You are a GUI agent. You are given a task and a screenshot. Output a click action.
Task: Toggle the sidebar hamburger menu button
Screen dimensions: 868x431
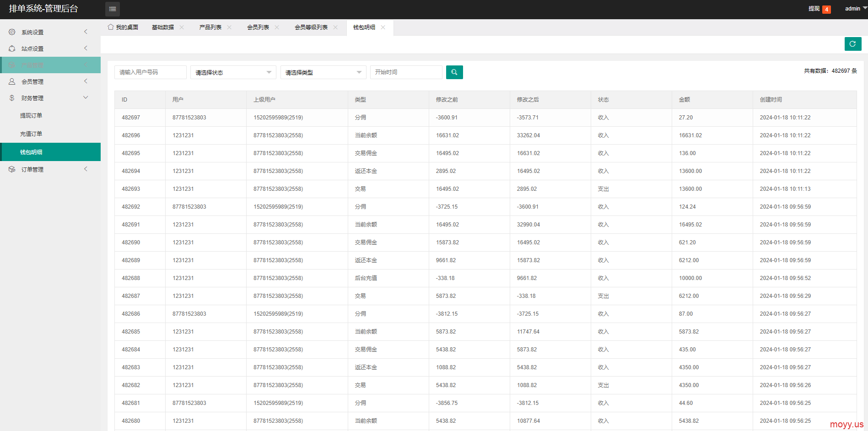[x=113, y=9]
